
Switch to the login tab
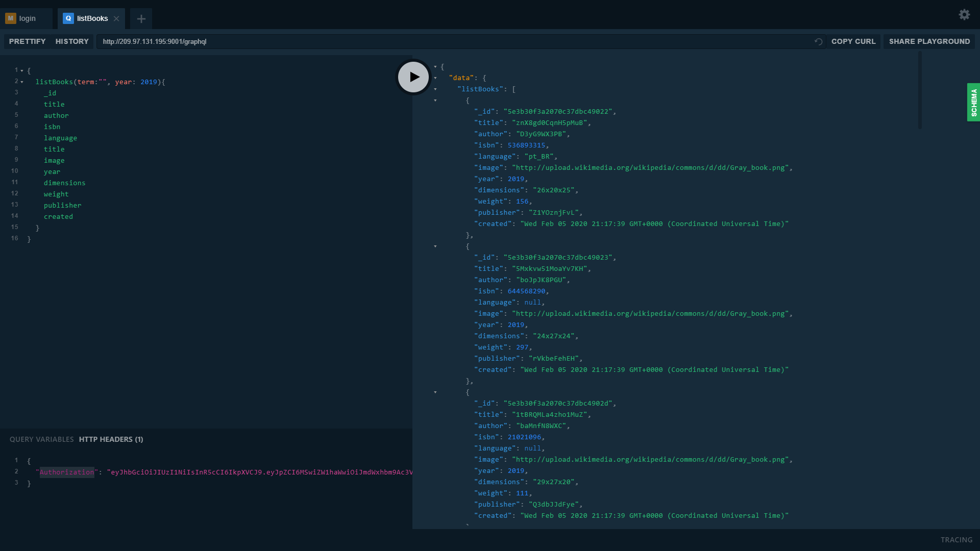coord(28,18)
